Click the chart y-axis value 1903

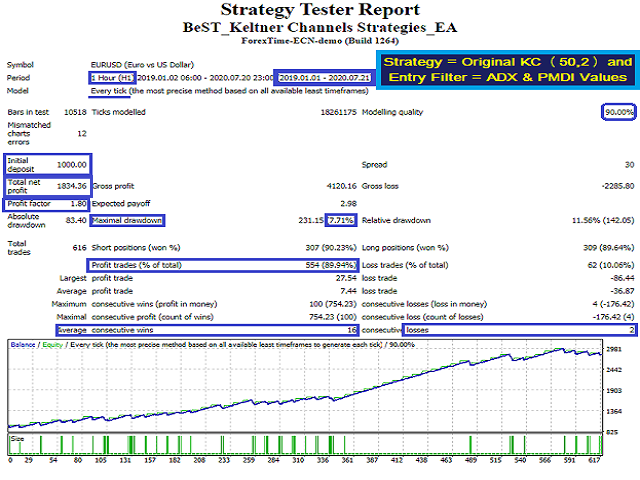point(614,391)
